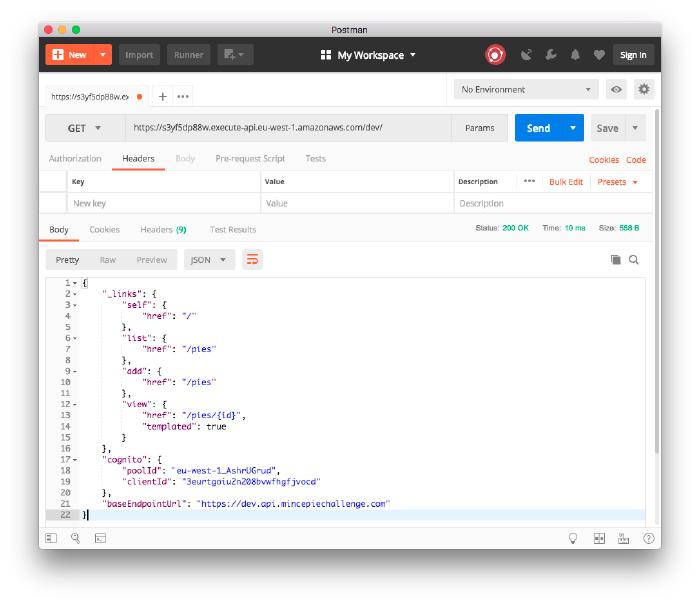Viewport: 700px width, 604px height.
Task: Click the Params button
Action: (x=479, y=128)
